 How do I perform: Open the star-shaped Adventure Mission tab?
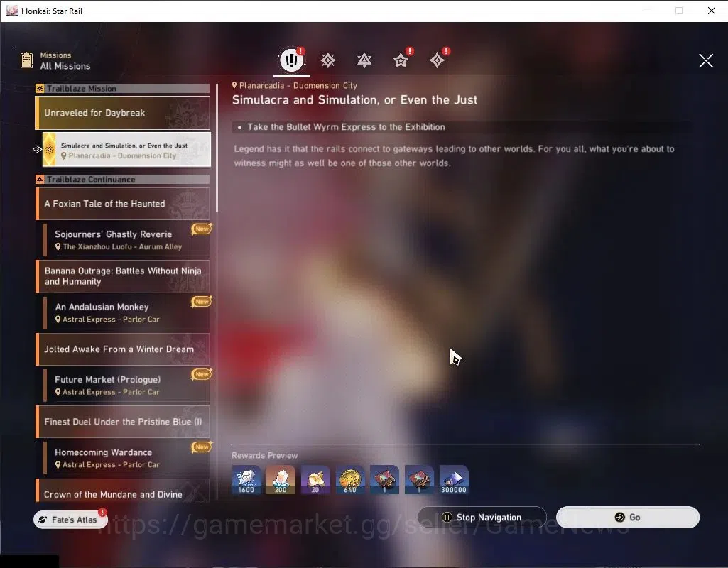pyautogui.click(x=401, y=60)
